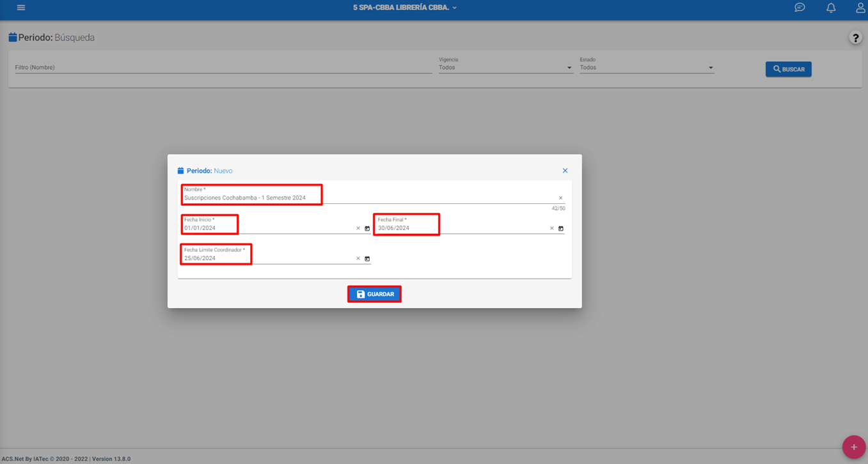Screen dimensions: 868x464
Task: Open the chat messages icon
Action: [x=800, y=8]
